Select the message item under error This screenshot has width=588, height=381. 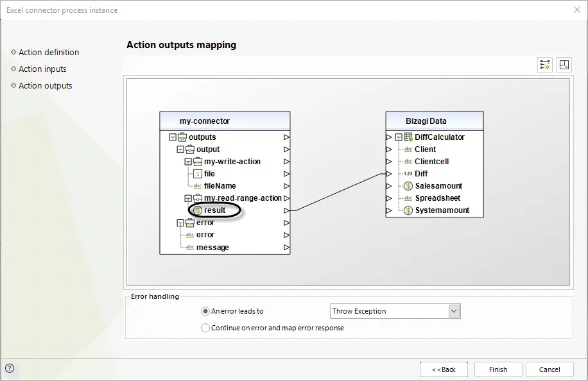212,248
